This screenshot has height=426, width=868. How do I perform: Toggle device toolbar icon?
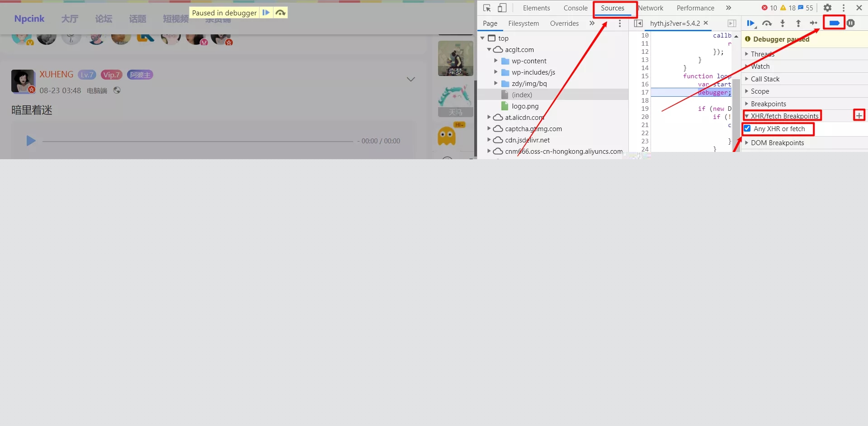[502, 8]
